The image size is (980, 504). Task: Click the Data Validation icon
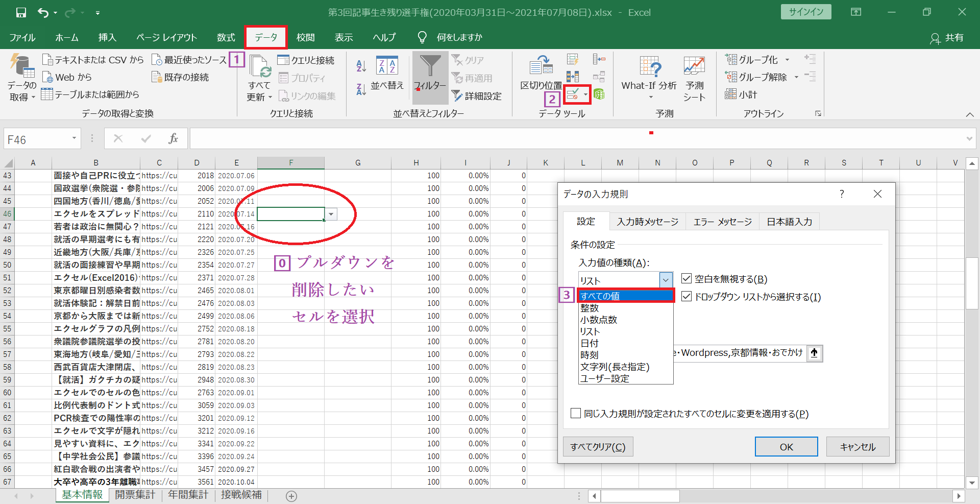(573, 94)
